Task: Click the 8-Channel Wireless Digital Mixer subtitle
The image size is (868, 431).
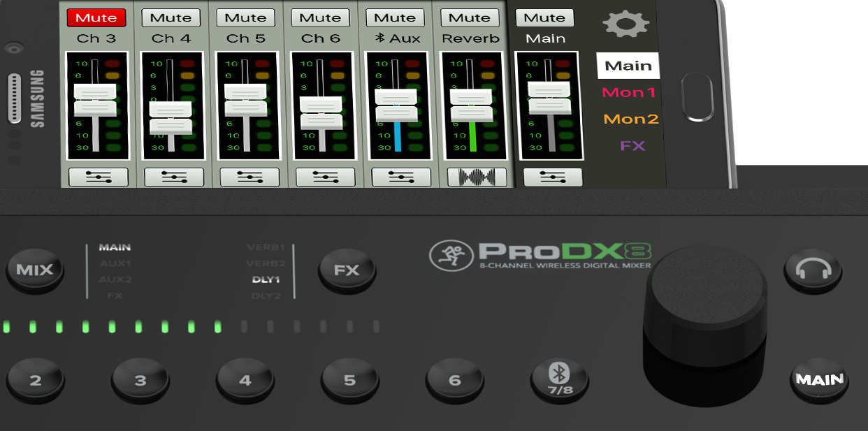Action: click(565, 265)
